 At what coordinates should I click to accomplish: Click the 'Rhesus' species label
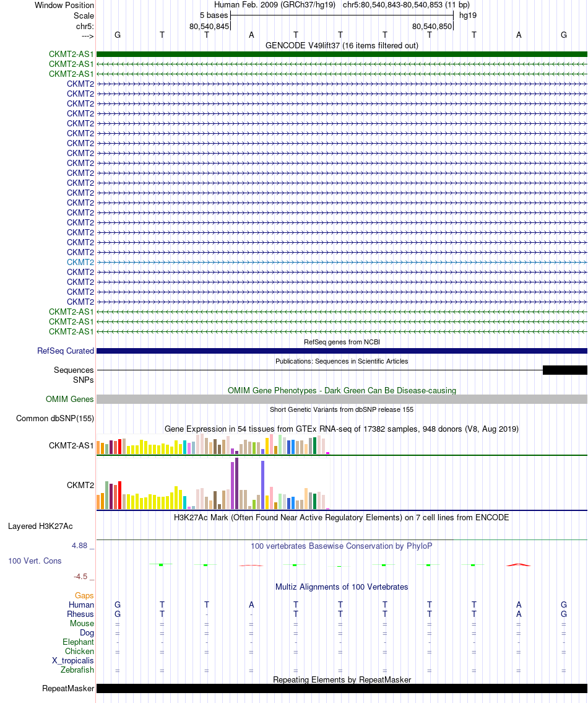coord(80,614)
